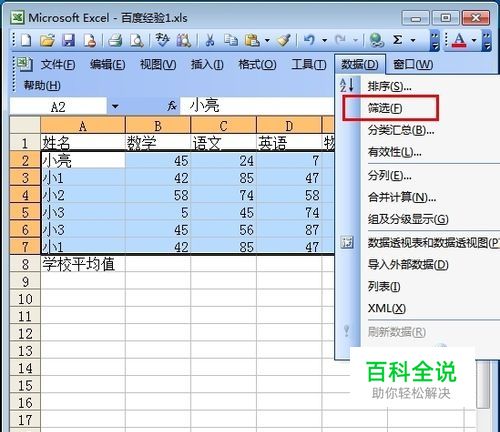
Task: Expand the formatting toolbar options chevron
Action: 487,41
